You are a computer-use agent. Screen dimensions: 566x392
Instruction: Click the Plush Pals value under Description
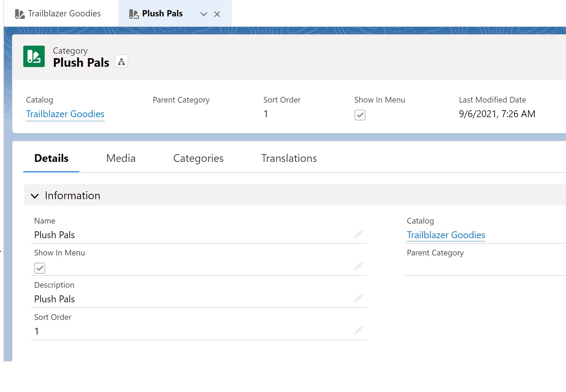click(54, 299)
